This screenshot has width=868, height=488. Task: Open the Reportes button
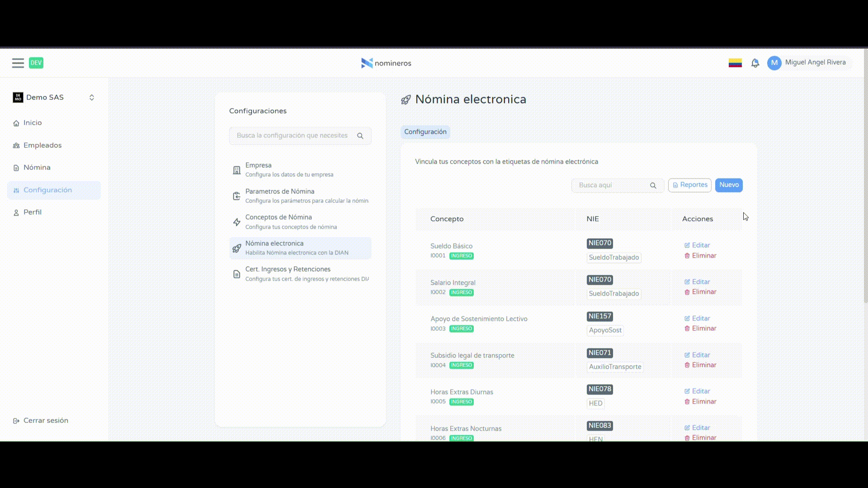click(x=689, y=185)
